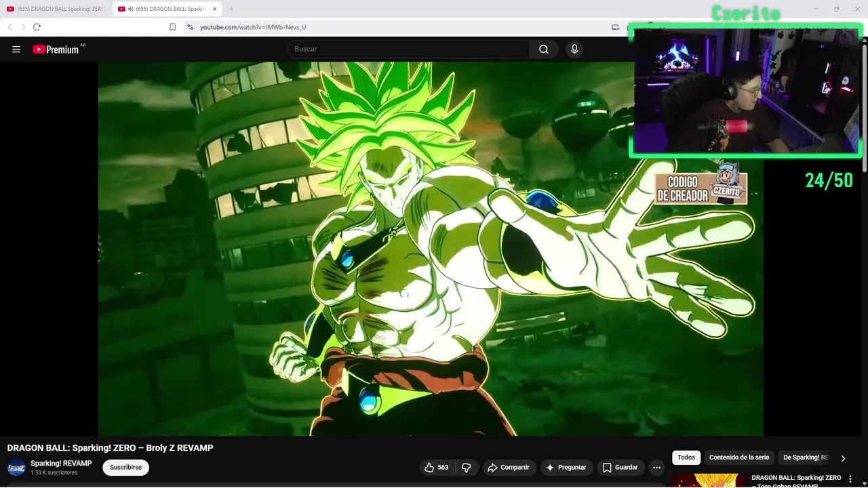Open a new browser tab
868x488 pixels.
[231, 9]
